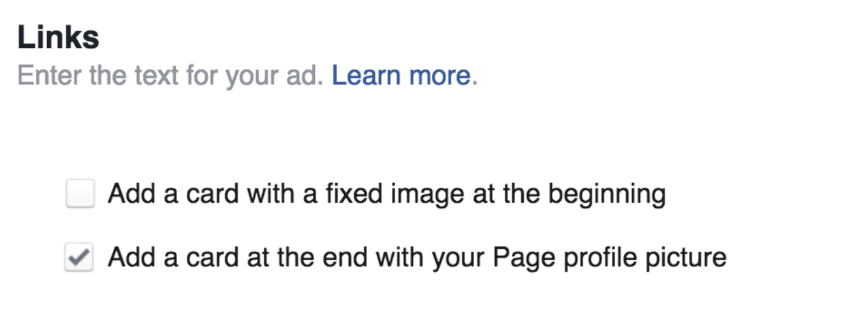Tick the empty checkbox above the checked one
868x329 pixels.
[80, 194]
